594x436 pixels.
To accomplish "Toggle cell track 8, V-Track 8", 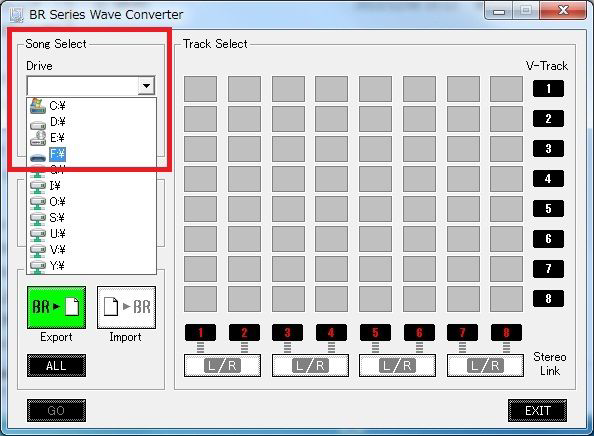I will pos(506,298).
